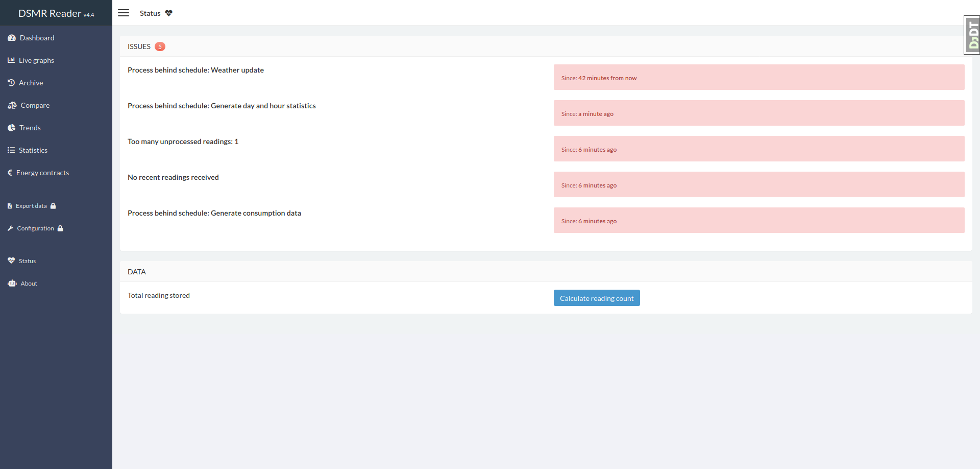Click Calculate reading count button

[597, 298]
